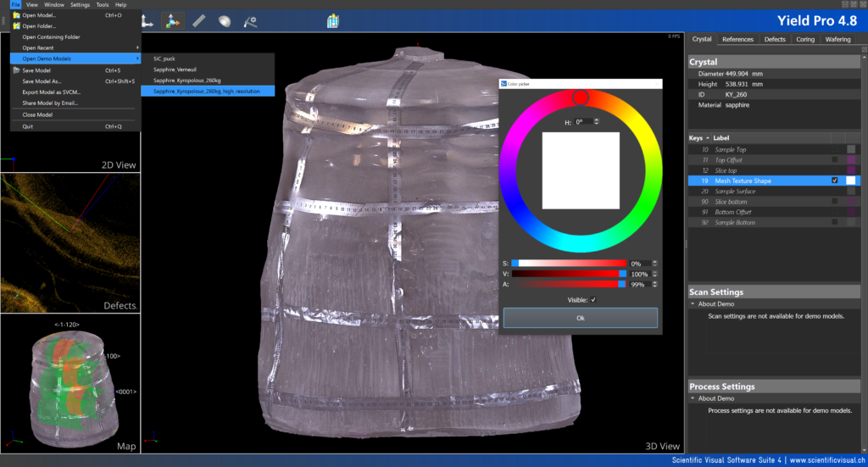This screenshot has width=868, height=467.
Task: Click the hue H degree input field
Action: (x=584, y=122)
